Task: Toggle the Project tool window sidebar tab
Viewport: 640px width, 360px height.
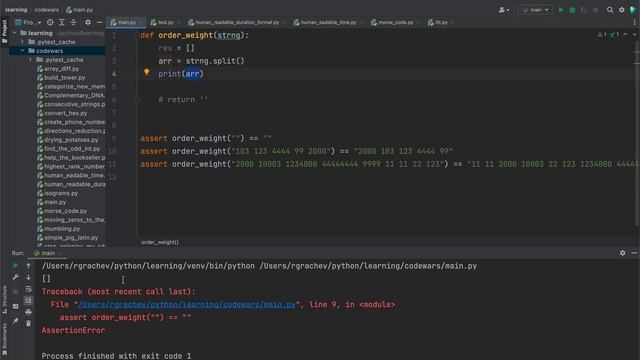Action: (x=4, y=31)
